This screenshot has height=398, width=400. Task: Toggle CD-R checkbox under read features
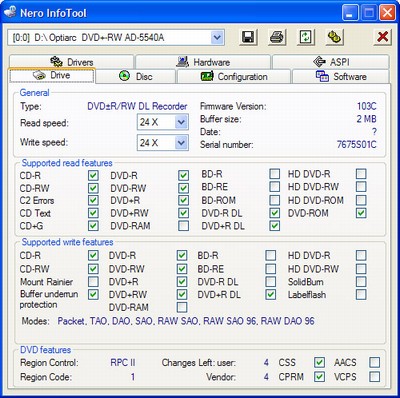[93, 175]
